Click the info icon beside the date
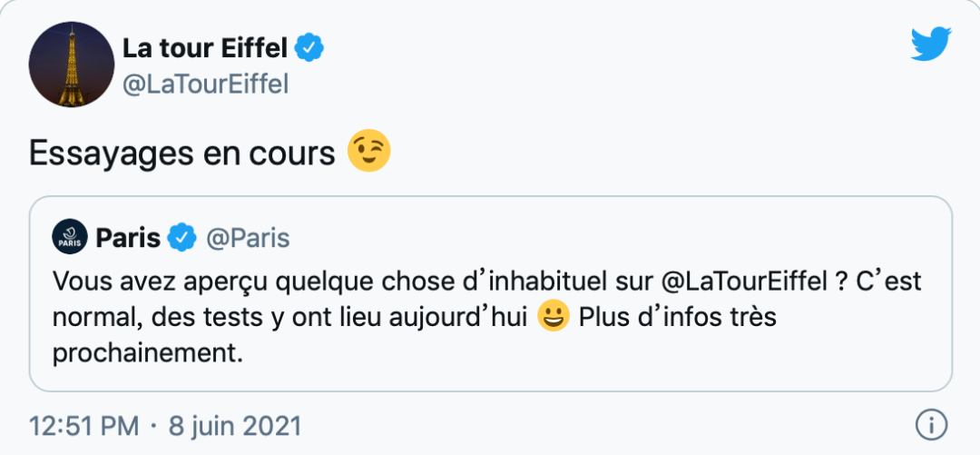This screenshot has height=455, width=980. (x=931, y=424)
